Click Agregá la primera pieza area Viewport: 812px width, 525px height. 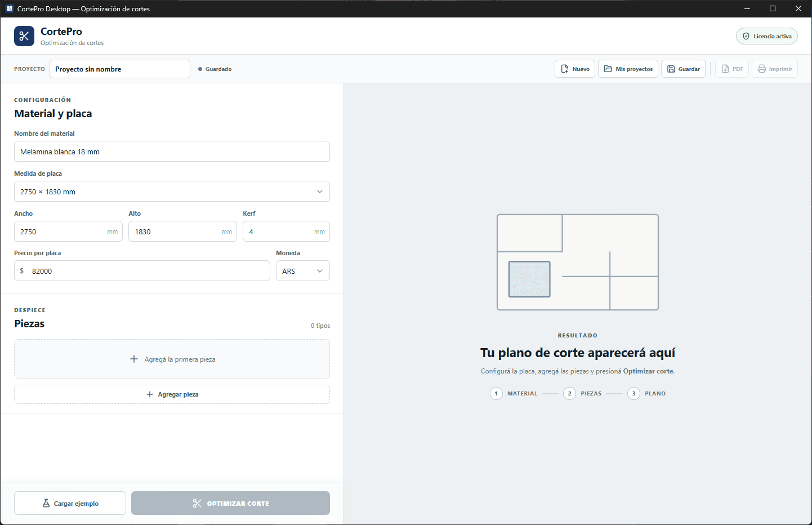pyautogui.click(x=172, y=359)
